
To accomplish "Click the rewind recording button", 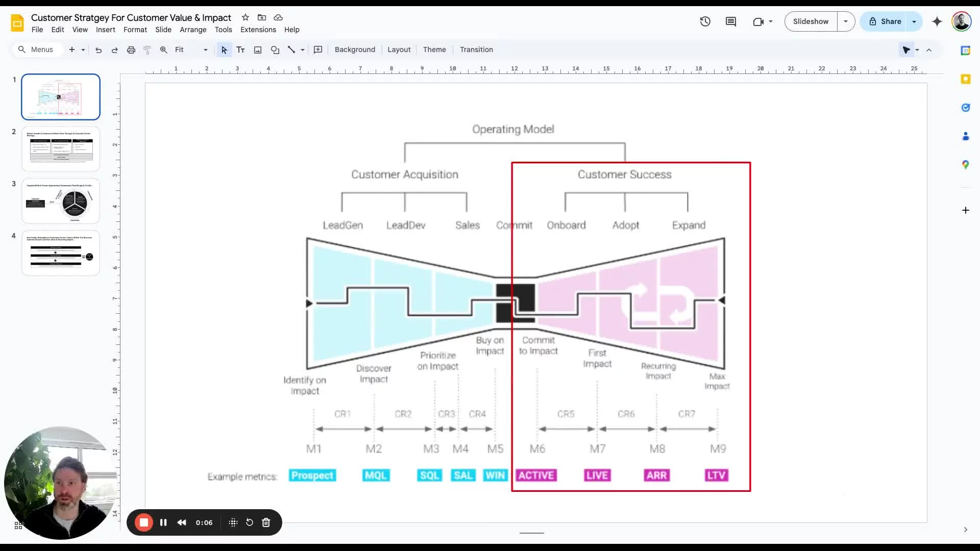I will (x=181, y=523).
